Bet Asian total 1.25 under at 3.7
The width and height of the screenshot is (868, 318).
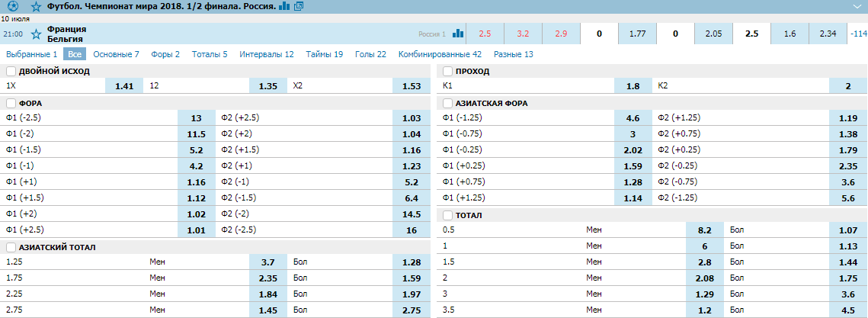pyautogui.click(x=268, y=262)
